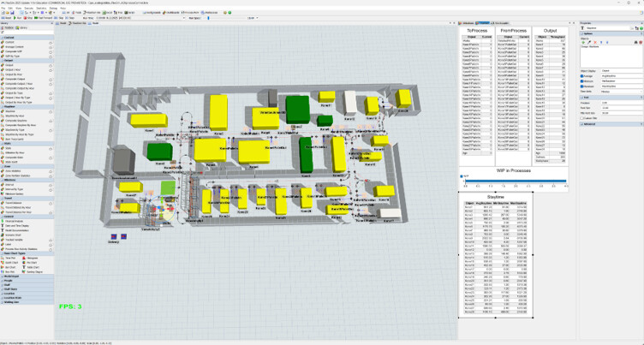Pick the Average Content chart item

coord(15,47)
